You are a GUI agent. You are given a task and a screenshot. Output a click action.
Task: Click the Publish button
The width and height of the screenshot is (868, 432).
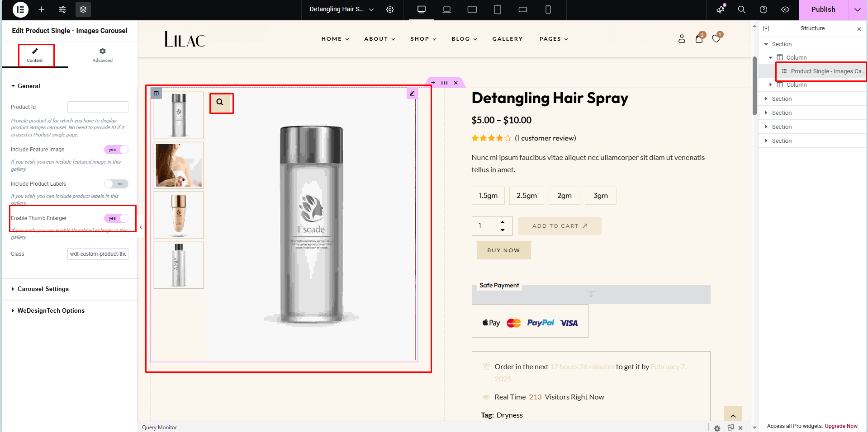[823, 9]
